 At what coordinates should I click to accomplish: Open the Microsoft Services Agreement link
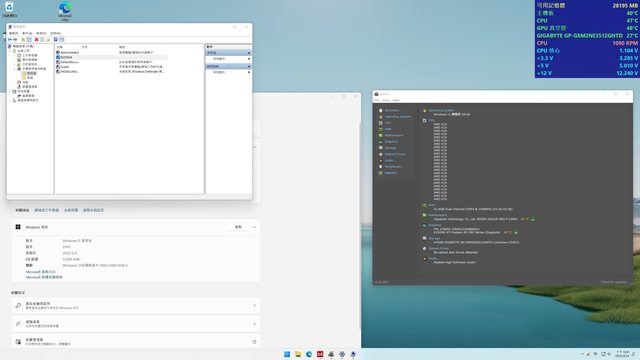[41, 272]
